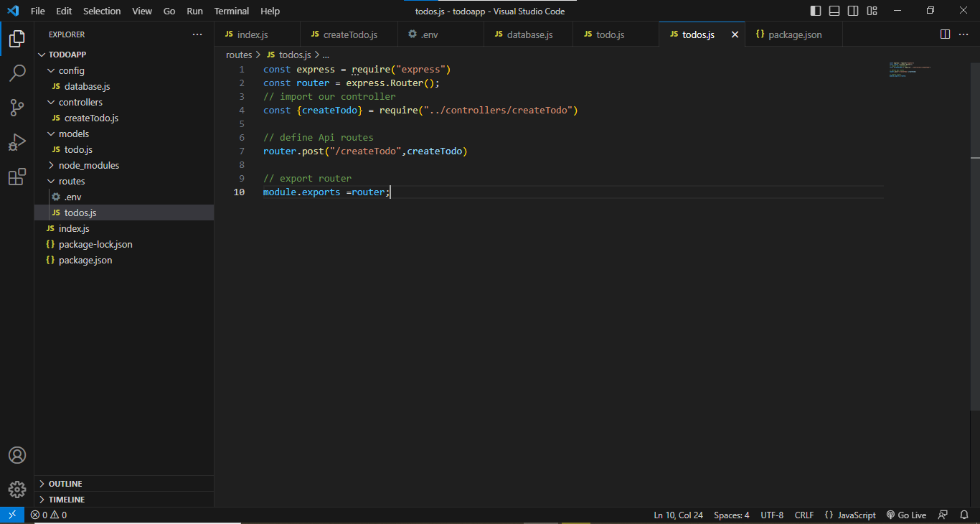The height and width of the screenshot is (524, 980).
Task: Open the Source Control view
Action: click(17, 107)
